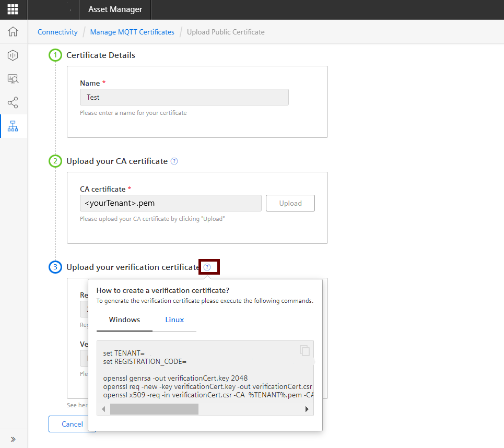Open the share icon in sidebar
The width and height of the screenshot is (504, 448).
click(x=13, y=102)
